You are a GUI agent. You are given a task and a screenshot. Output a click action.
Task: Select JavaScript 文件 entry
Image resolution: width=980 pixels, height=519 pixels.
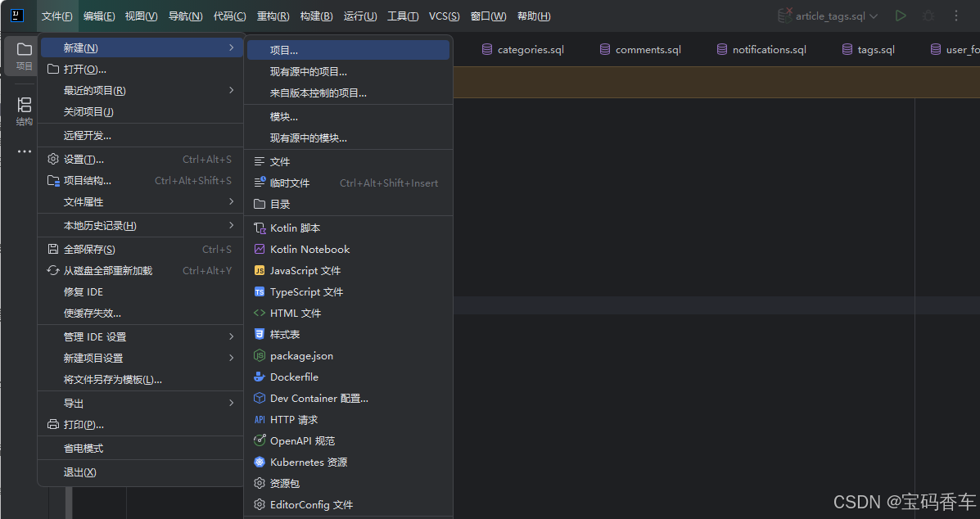pyautogui.click(x=305, y=271)
